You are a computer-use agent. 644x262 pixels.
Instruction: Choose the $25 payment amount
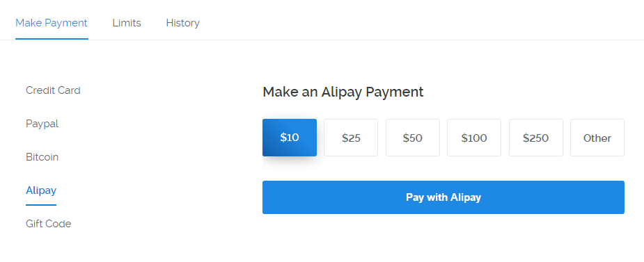pyautogui.click(x=351, y=138)
